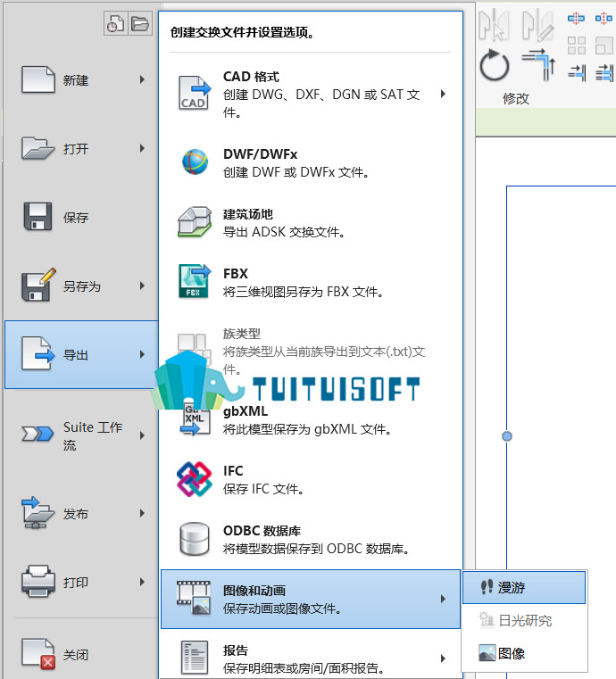Expand the 发布 submenu arrow

click(142, 514)
